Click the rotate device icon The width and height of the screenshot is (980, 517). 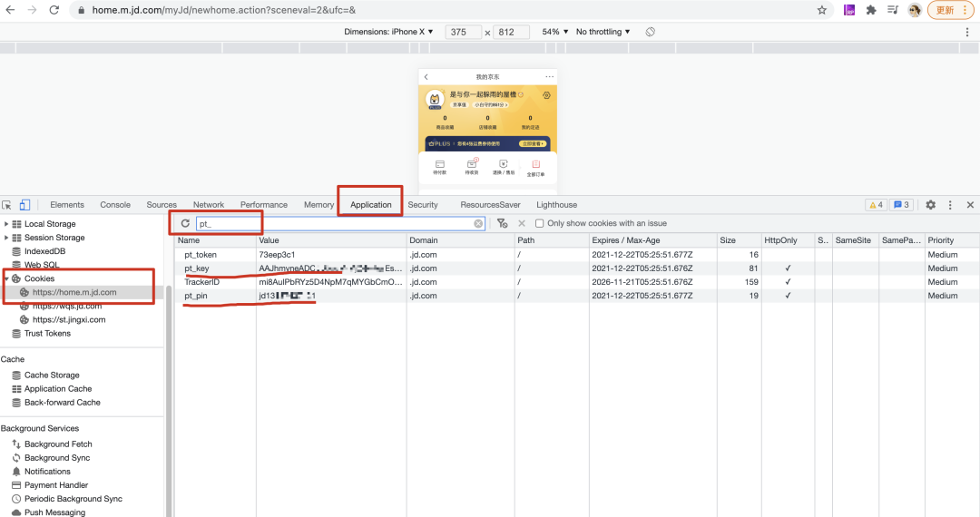(651, 32)
